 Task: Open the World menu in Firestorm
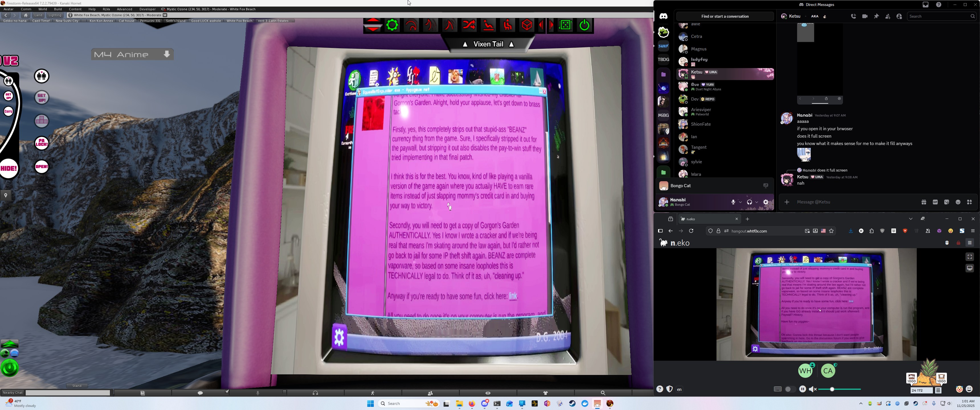pyautogui.click(x=43, y=9)
